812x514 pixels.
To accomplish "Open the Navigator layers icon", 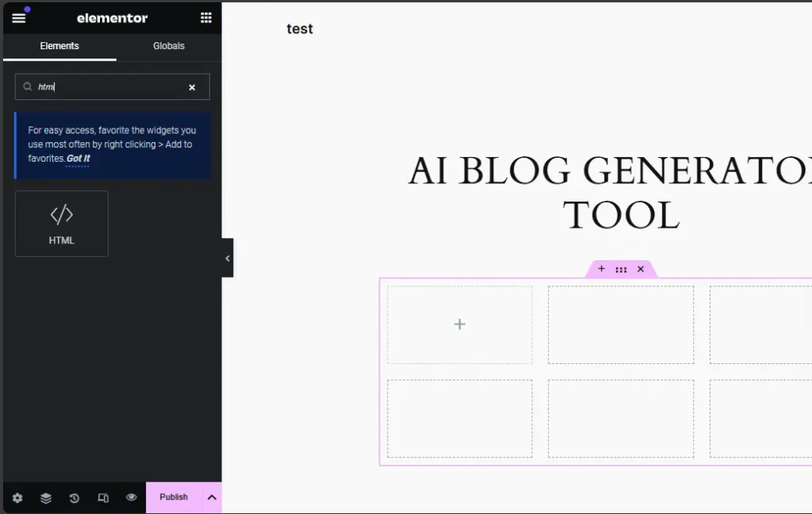I will pos(46,498).
